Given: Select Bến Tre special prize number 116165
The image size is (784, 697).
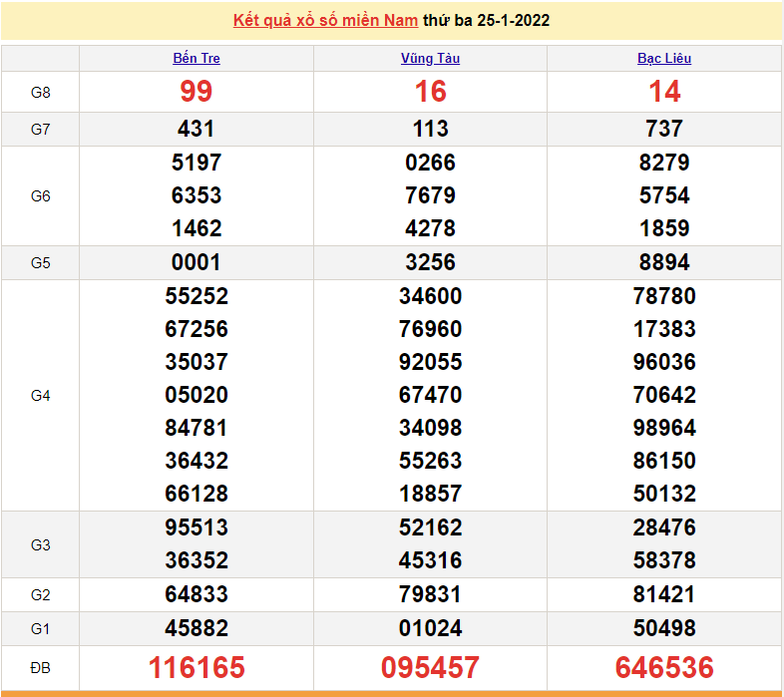Looking at the screenshot, I should (x=196, y=667).
